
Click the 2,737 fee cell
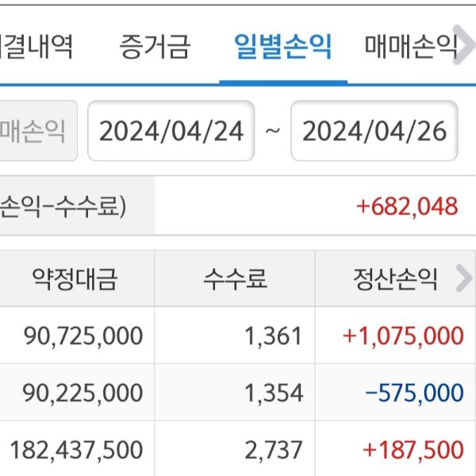point(274,450)
